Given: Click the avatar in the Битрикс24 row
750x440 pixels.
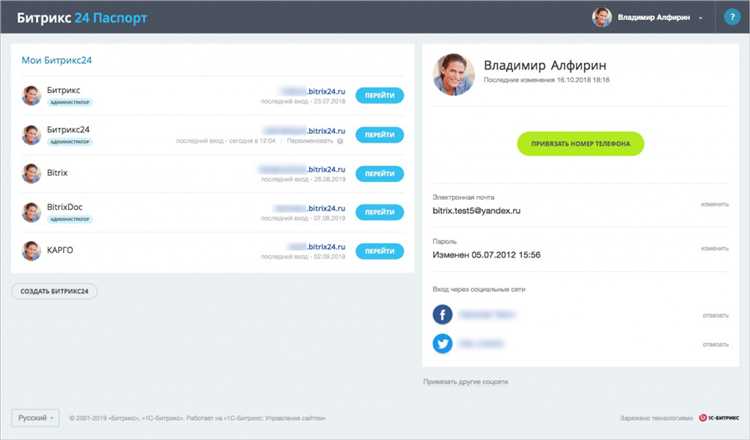Looking at the screenshot, I should pyautogui.click(x=32, y=134).
